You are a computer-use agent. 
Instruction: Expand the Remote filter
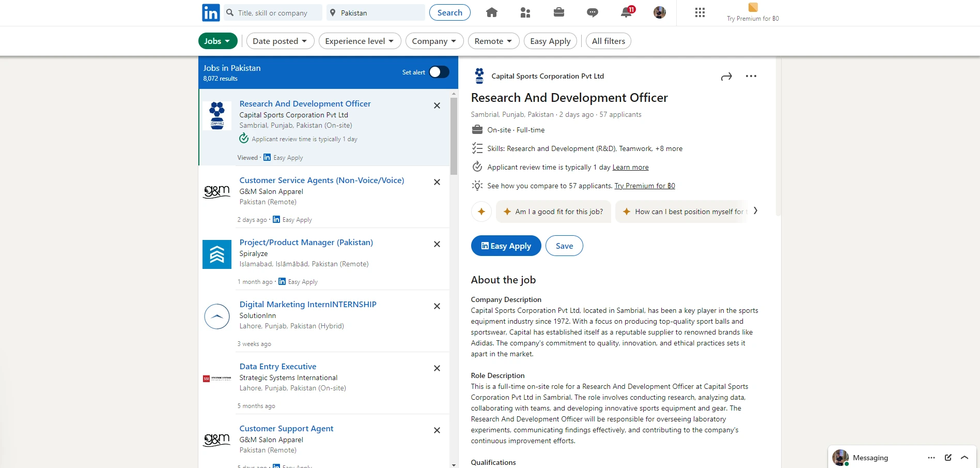pos(493,41)
